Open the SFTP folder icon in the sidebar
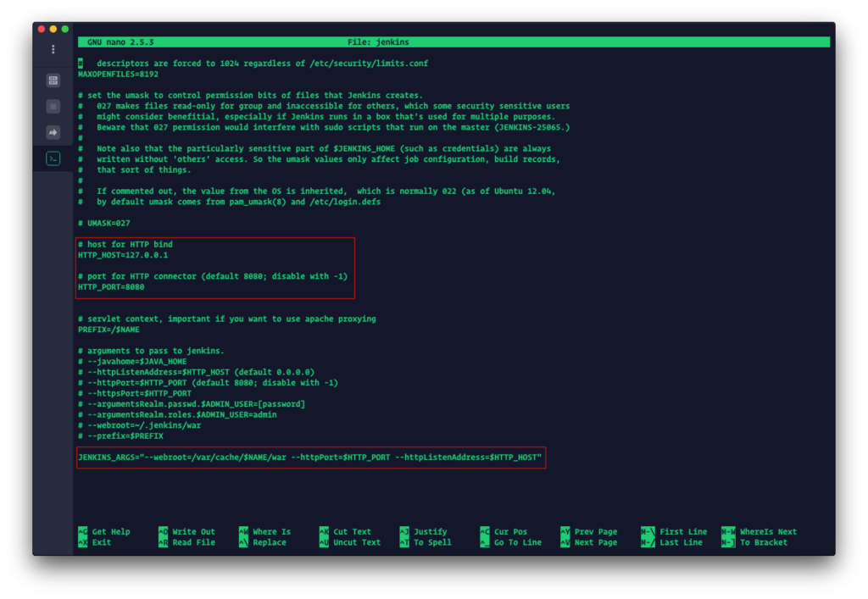This screenshot has height=599, width=868. click(x=53, y=107)
